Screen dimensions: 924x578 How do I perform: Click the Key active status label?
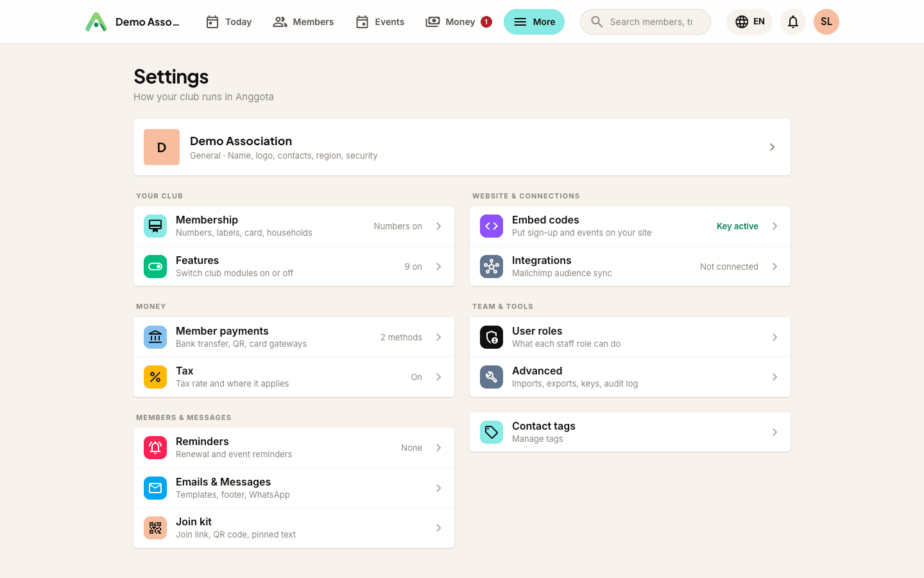737,226
